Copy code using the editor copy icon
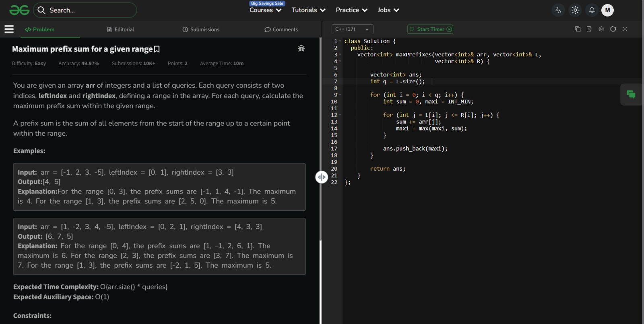Screen dimensions: 644x324 tap(578, 29)
